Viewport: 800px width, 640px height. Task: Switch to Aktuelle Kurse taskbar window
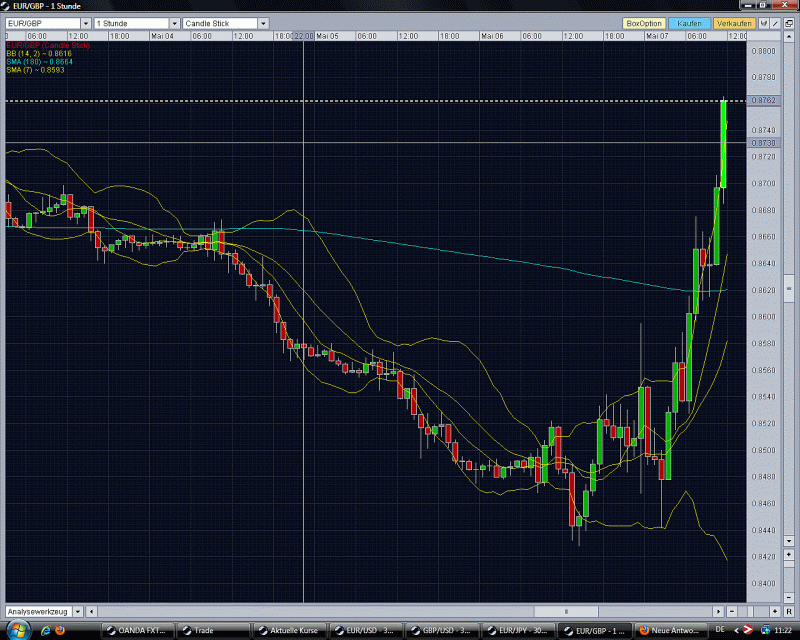pyautogui.click(x=288, y=630)
